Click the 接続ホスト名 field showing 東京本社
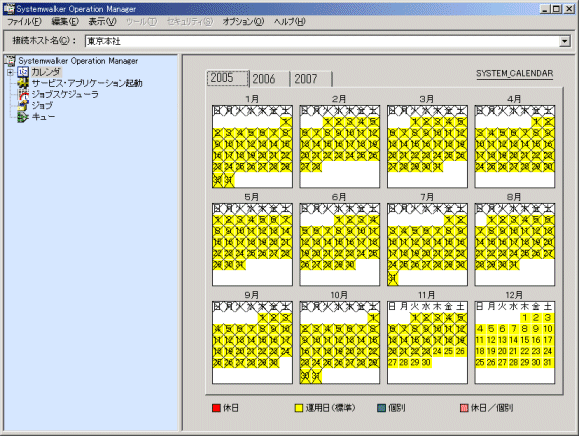Image resolution: width=579 pixels, height=436 pixels. click(322, 41)
